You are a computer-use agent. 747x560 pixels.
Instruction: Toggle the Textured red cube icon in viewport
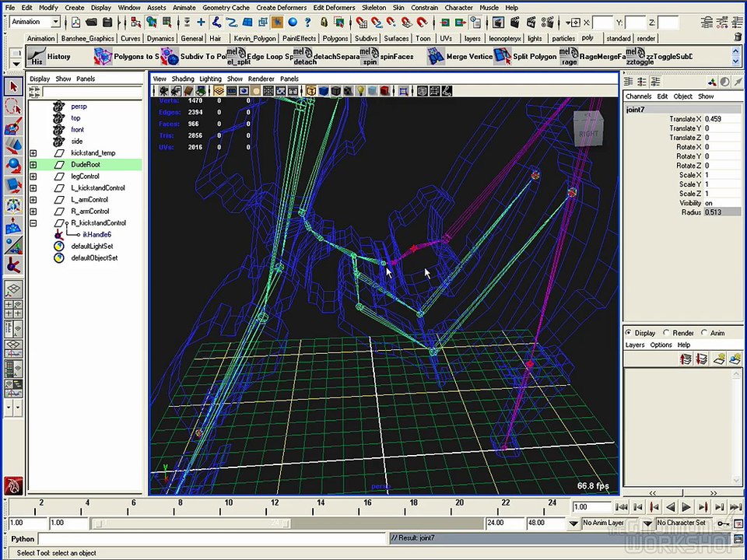385,91
